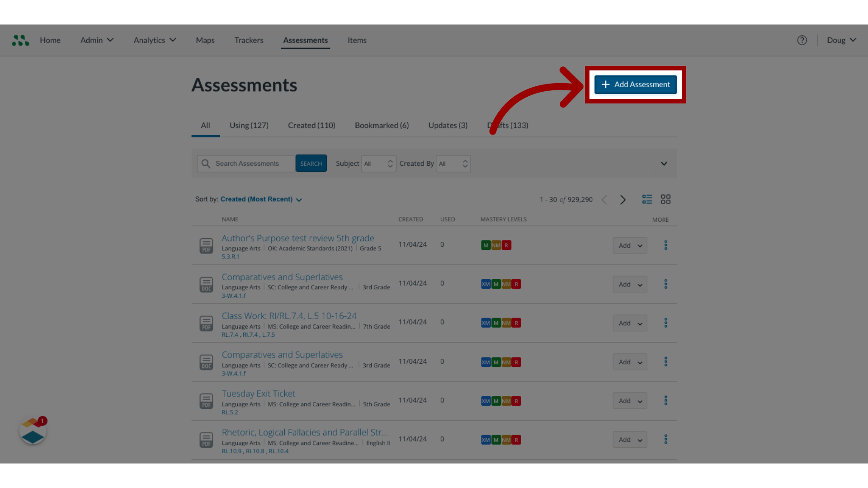The image size is (868, 488).
Task: Click R mastery badge for Author's Purpose
Action: coord(506,245)
